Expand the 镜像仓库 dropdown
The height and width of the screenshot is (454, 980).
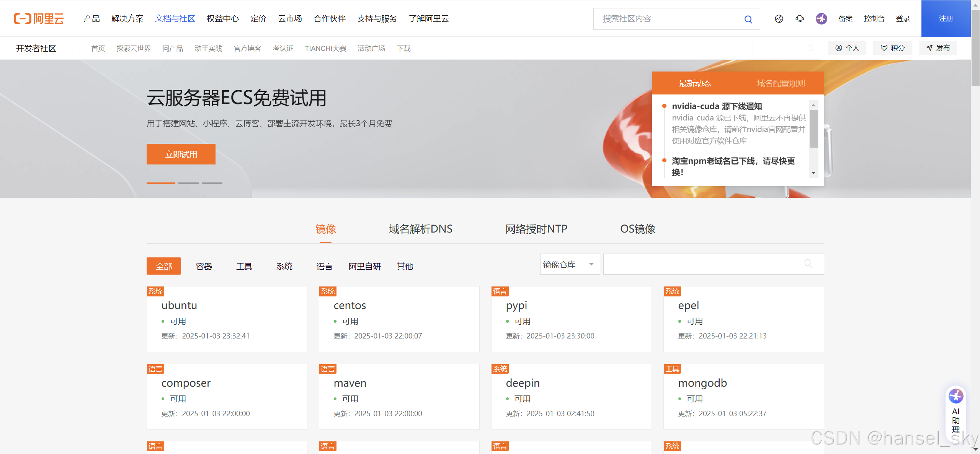(569, 264)
